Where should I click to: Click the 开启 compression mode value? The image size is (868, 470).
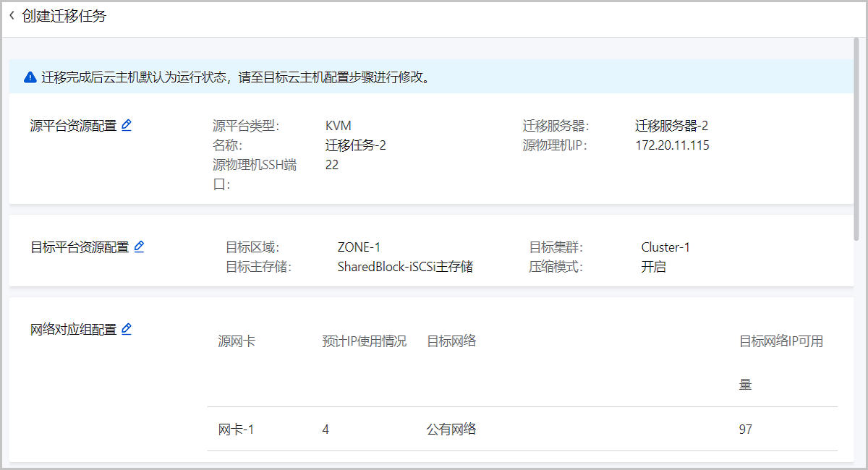point(653,267)
